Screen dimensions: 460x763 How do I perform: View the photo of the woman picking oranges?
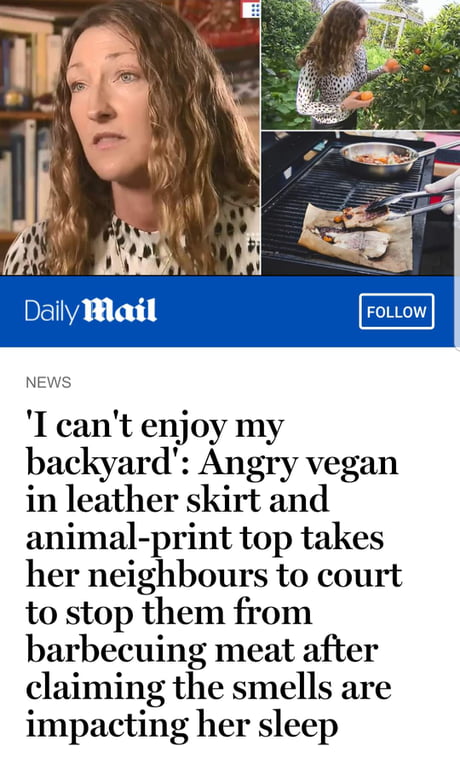[x=361, y=65]
